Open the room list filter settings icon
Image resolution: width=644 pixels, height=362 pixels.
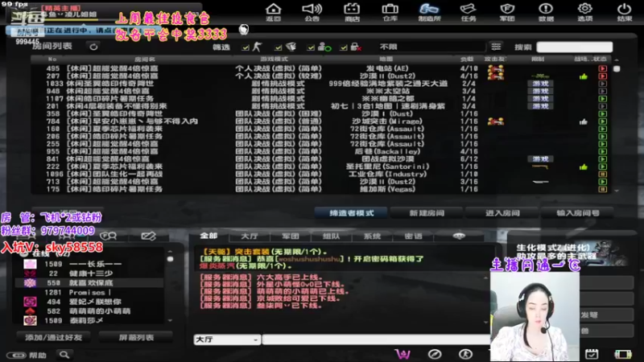[x=496, y=47]
